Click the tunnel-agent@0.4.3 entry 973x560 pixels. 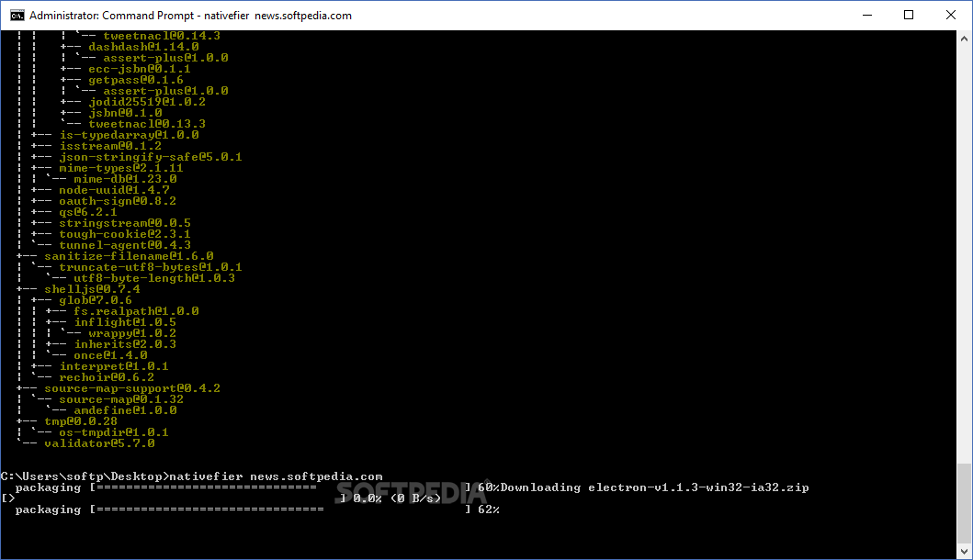click(x=125, y=246)
